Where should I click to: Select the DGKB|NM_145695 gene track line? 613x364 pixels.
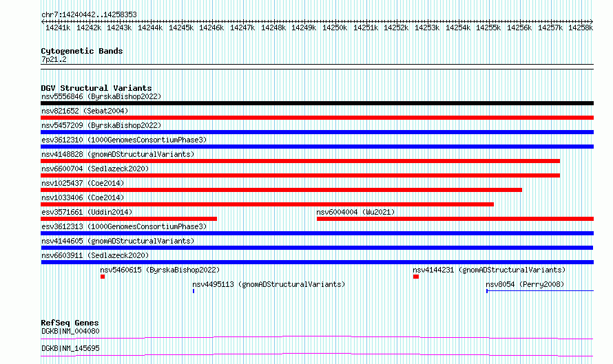[317, 354]
